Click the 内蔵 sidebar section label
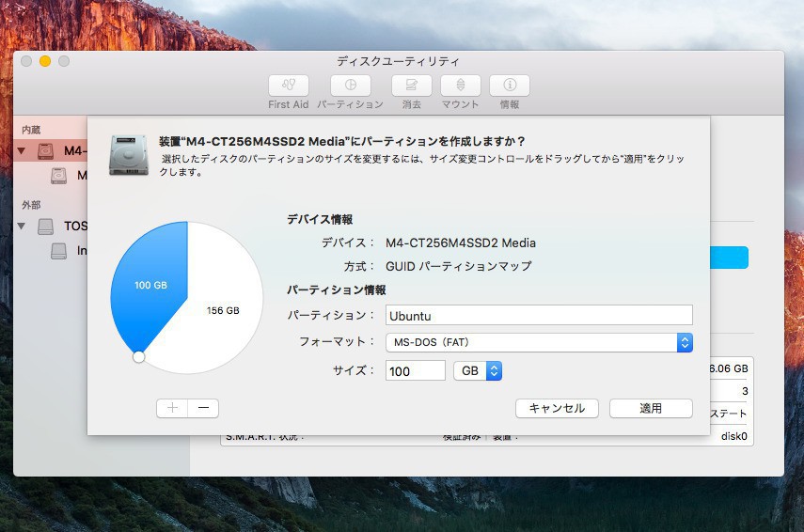Viewport: 804px width, 532px height. (31, 131)
